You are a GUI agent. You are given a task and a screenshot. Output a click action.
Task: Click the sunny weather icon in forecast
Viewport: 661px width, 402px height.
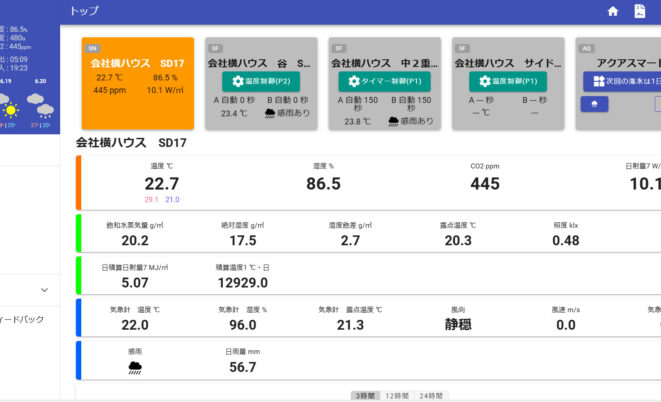pos(8,108)
